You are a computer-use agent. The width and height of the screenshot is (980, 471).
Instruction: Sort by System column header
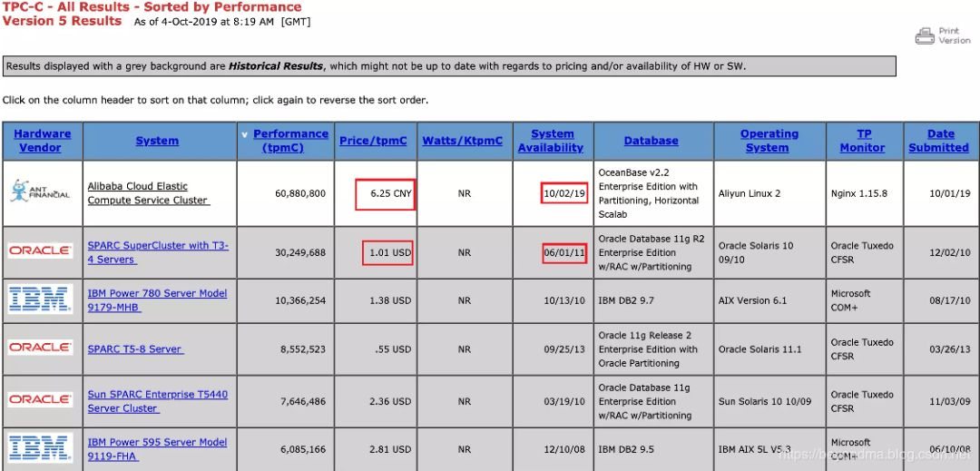[x=157, y=141]
